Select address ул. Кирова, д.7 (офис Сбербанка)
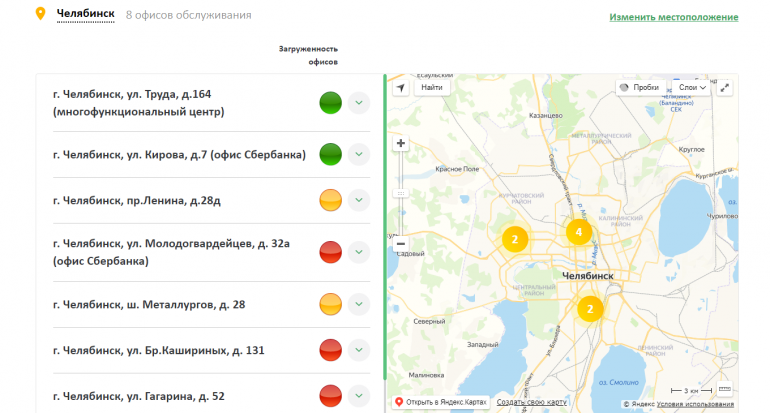The width and height of the screenshot is (770, 413). coord(179,155)
